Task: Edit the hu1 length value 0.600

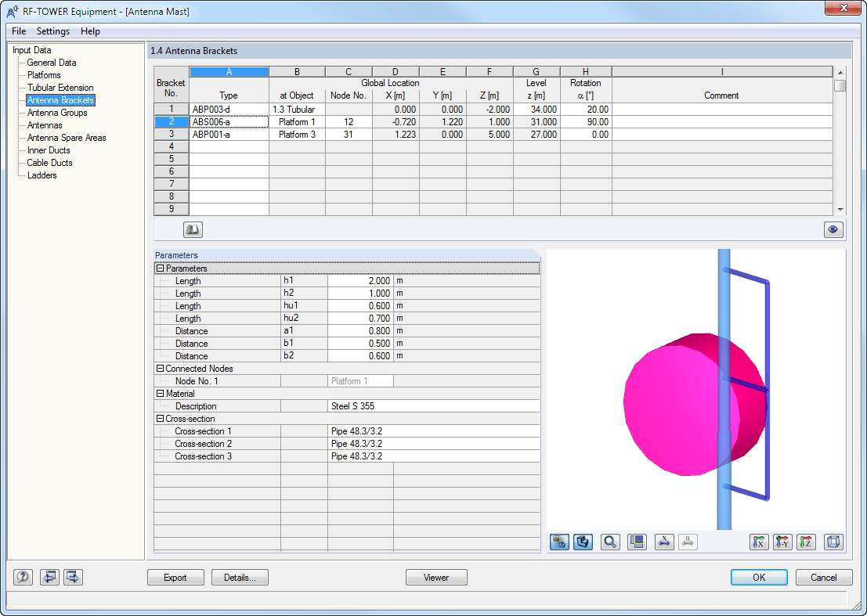Action: (x=360, y=306)
